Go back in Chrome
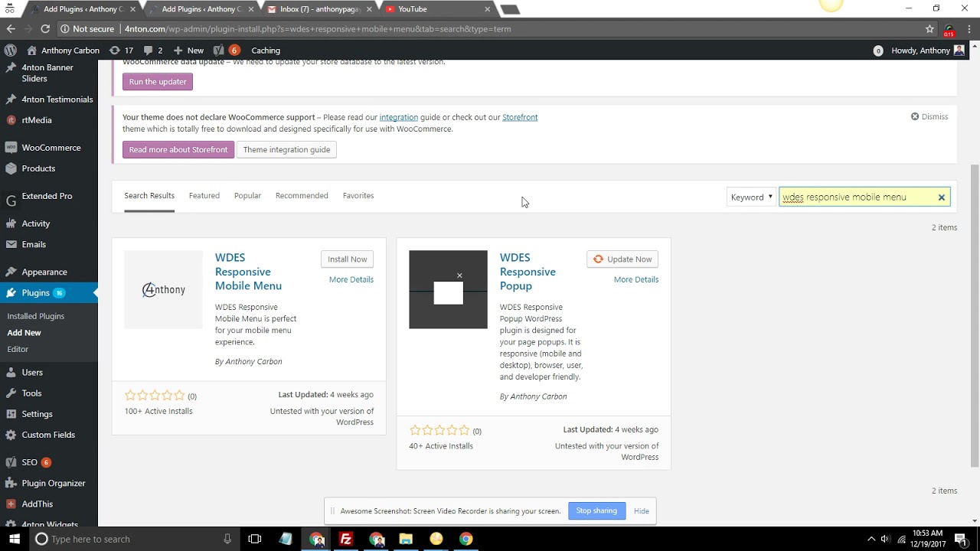 (11, 29)
